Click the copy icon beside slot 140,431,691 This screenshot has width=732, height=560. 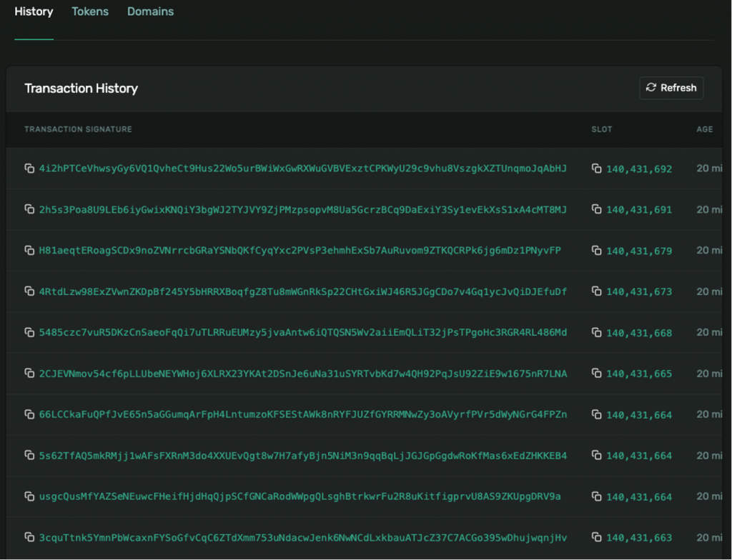pyautogui.click(x=597, y=209)
